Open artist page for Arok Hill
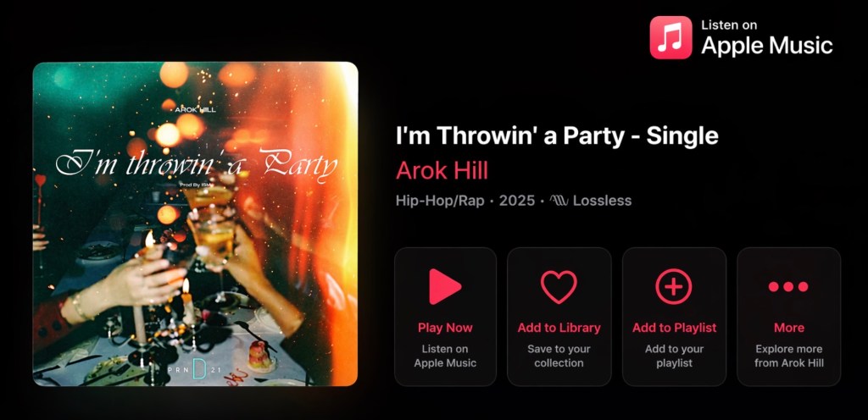This screenshot has height=420, width=868. (442, 171)
